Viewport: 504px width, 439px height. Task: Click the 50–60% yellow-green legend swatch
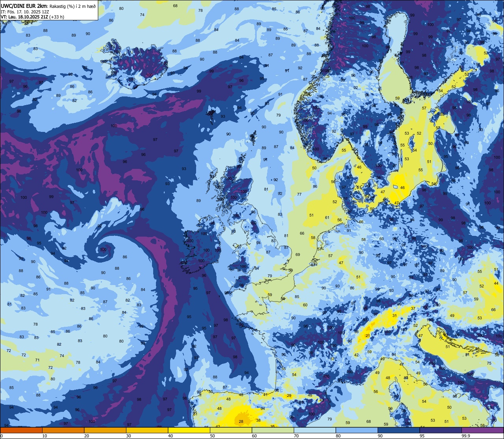click(x=231, y=430)
